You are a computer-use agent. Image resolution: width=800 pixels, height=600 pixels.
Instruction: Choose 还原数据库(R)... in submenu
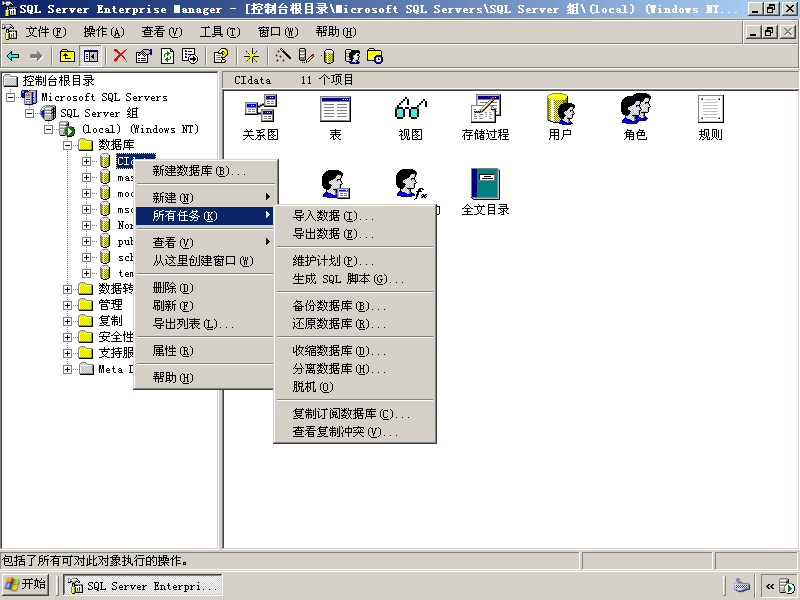[x=355, y=324]
